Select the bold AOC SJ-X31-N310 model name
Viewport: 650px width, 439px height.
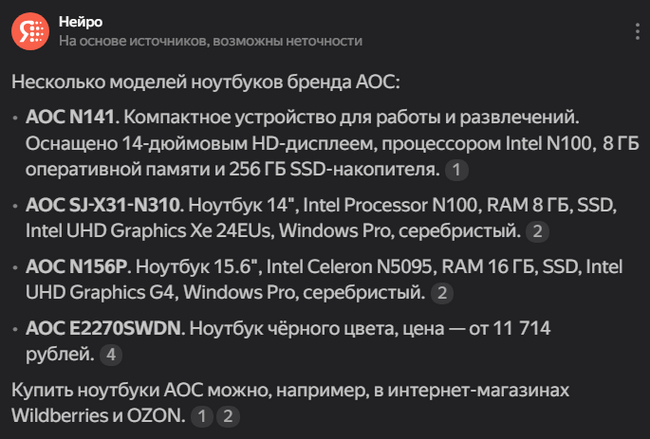[x=104, y=205]
